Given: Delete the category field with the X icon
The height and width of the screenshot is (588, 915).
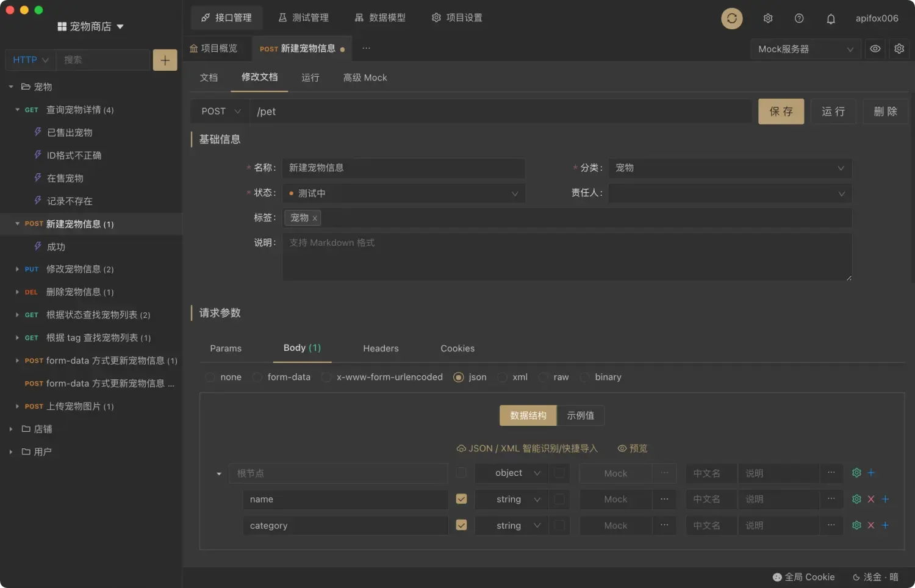Looking at the screenshot, I should coord(870,525).
